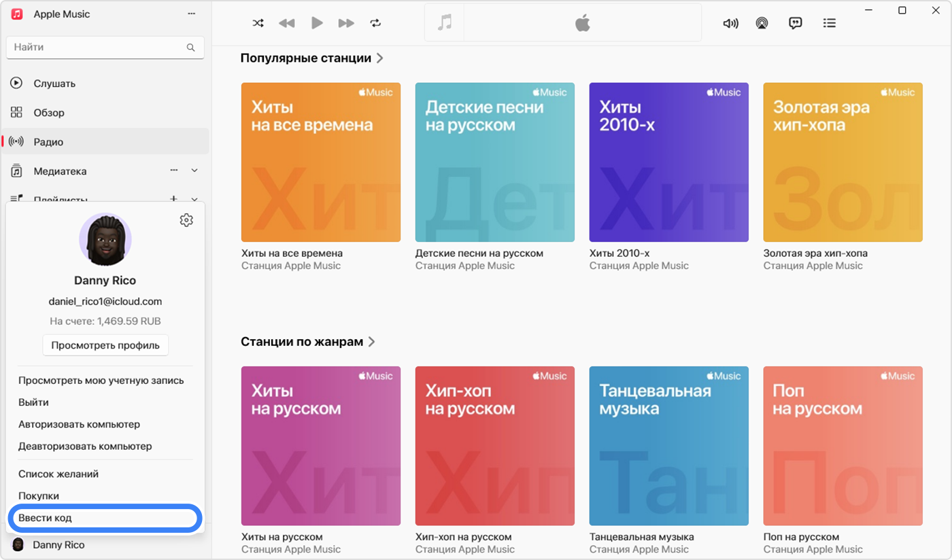Image resolution: width=952 pixels, height=560 pixels.
Task: Skip to the previous track
Action: [x=287, y=23]
